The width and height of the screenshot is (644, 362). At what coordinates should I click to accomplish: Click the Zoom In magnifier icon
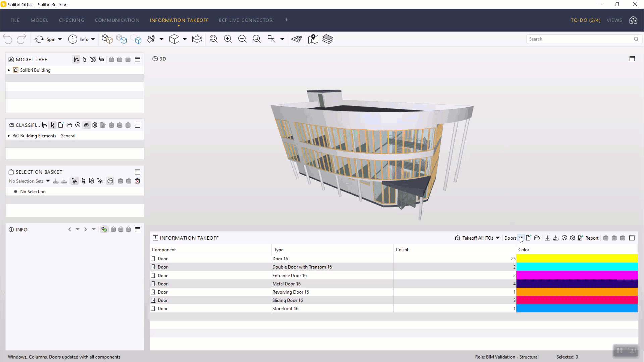(x=228, y=39)
